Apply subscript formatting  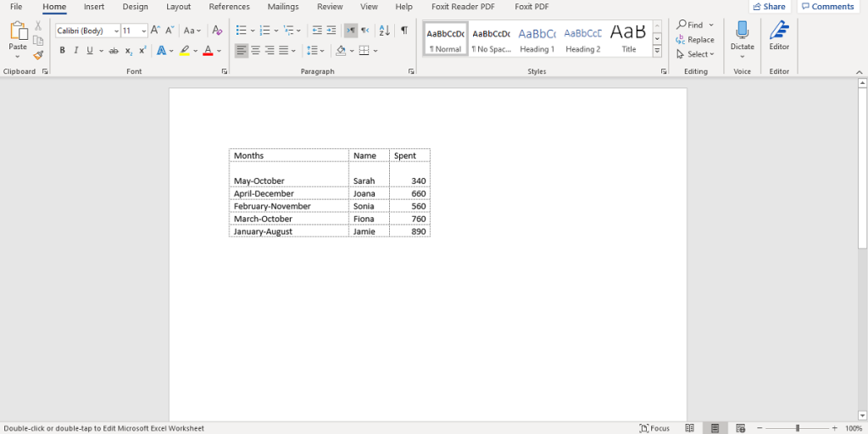[x=129, y=50]
